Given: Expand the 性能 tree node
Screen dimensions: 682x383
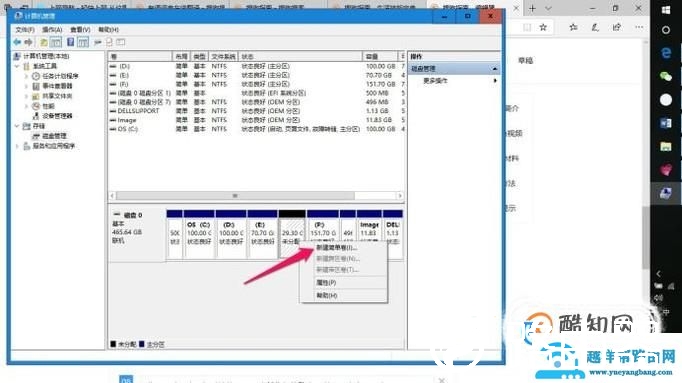Looking at the screenshot, I should tap(26, 106).
